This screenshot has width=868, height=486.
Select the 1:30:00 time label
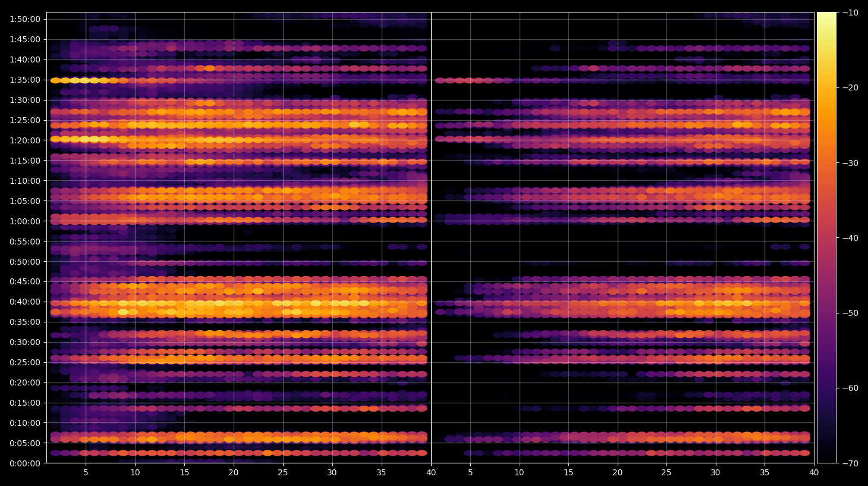click(x=25, y=100)
